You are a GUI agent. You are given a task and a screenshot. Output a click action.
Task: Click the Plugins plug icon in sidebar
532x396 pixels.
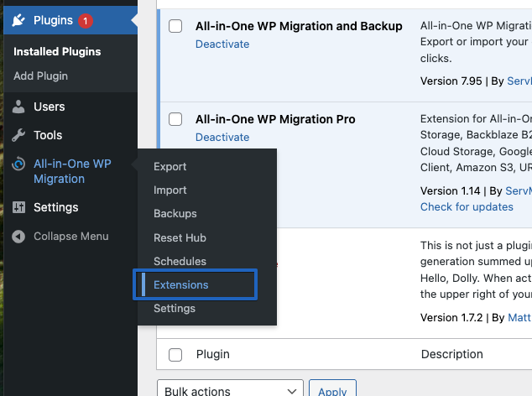18,20
